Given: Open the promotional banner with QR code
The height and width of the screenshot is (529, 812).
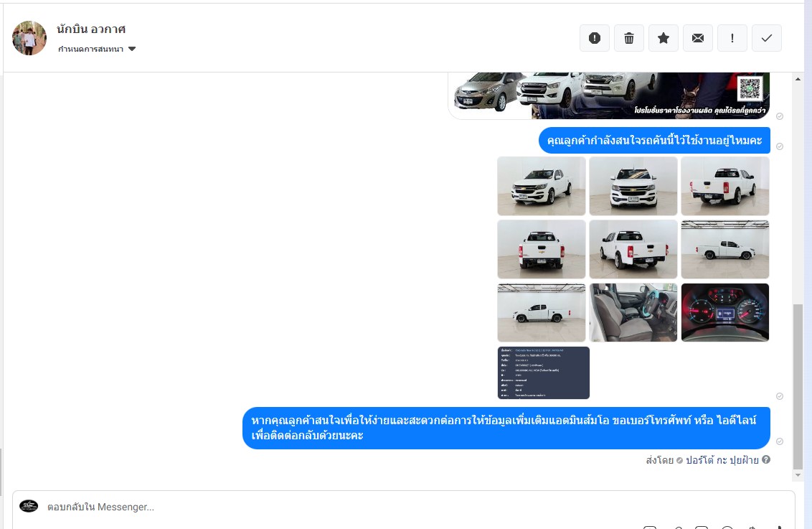Looking at the screenshot, I should click(609, 96).
